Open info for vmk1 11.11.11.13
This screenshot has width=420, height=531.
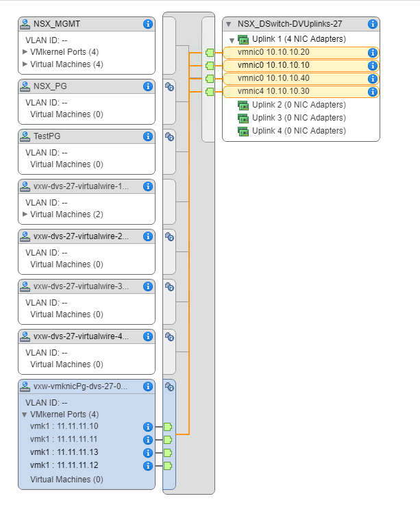click(148, 453)
